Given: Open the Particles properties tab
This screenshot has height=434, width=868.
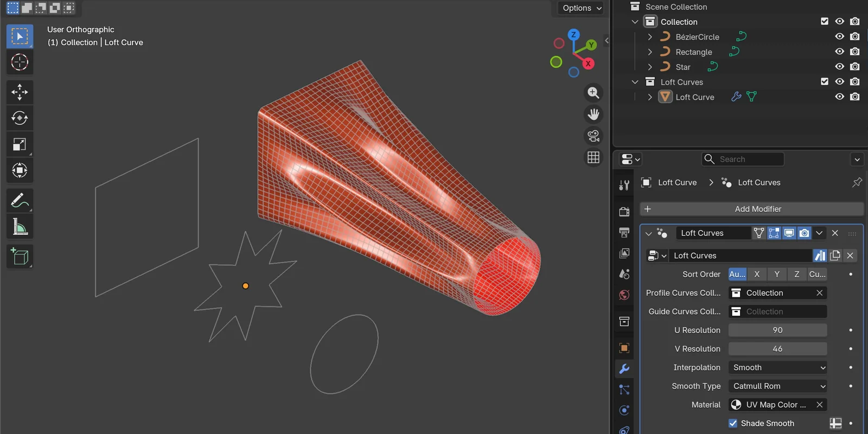Looking at the screenshot, I should 624,390.
